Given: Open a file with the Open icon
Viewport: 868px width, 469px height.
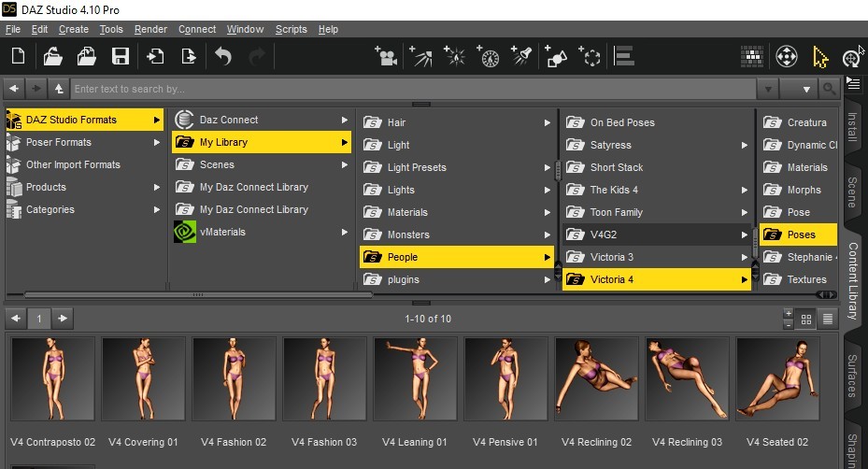Looking at the screenshot, I should 52,56.
